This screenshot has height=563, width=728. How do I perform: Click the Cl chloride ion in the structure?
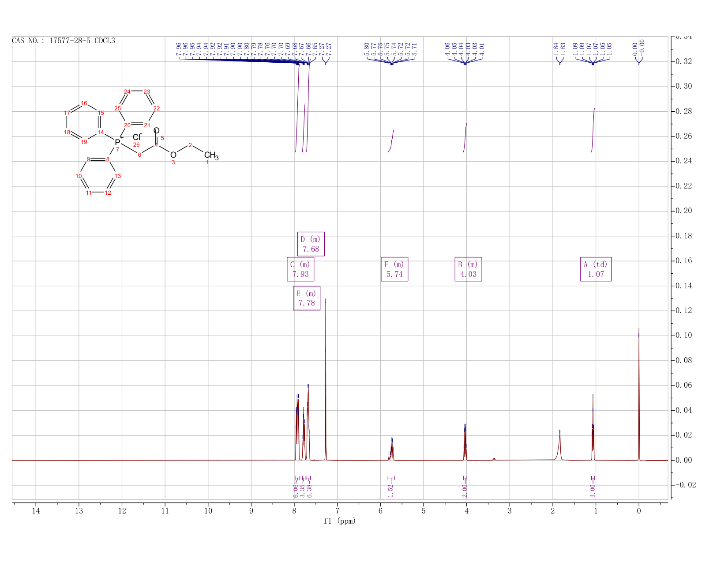pyautogui.click(x=137, y=137)
